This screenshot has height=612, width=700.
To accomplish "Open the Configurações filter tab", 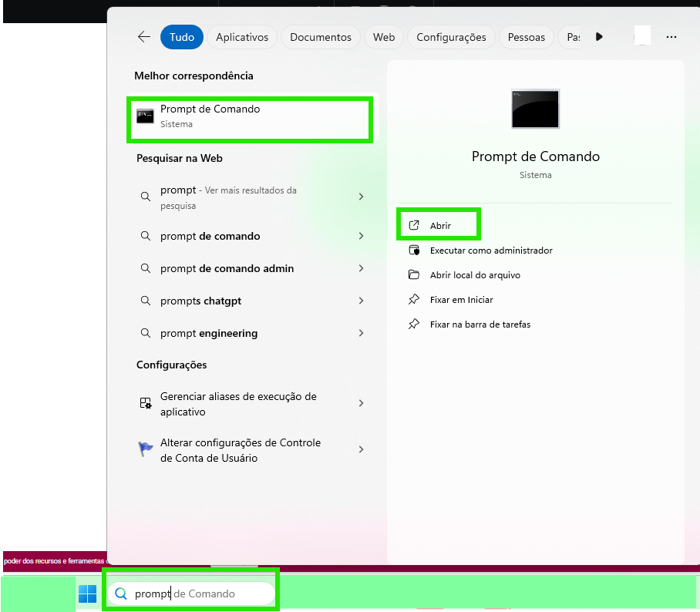I will click(x=451, y=37).
